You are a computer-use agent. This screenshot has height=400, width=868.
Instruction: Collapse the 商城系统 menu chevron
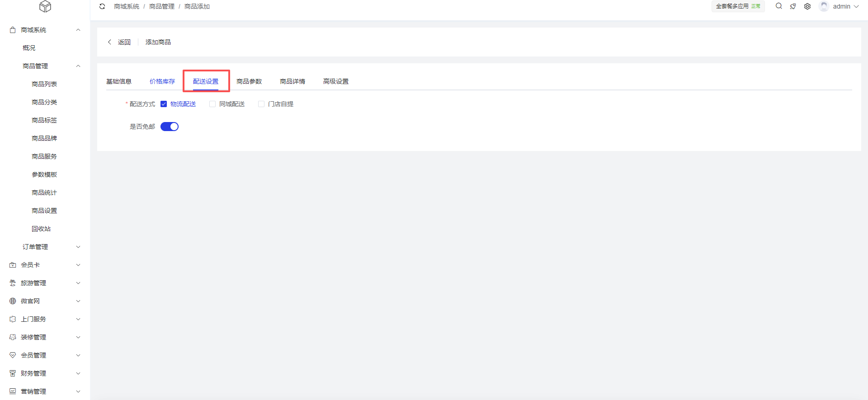[78, 30]
